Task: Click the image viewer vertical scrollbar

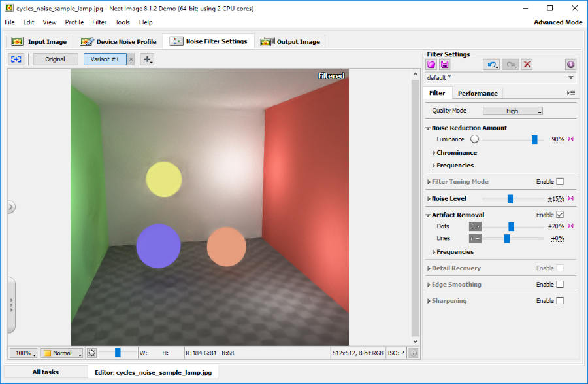Action: pos(415,207)
